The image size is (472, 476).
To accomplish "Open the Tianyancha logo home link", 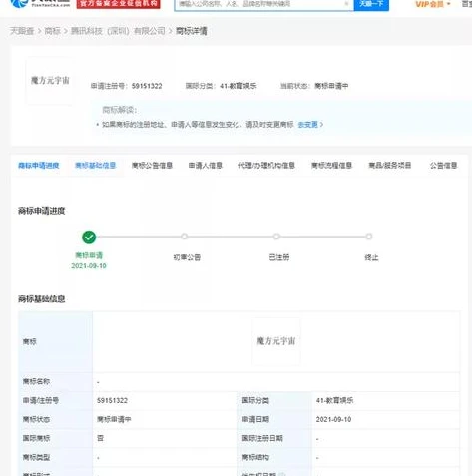I will point(40,3).
